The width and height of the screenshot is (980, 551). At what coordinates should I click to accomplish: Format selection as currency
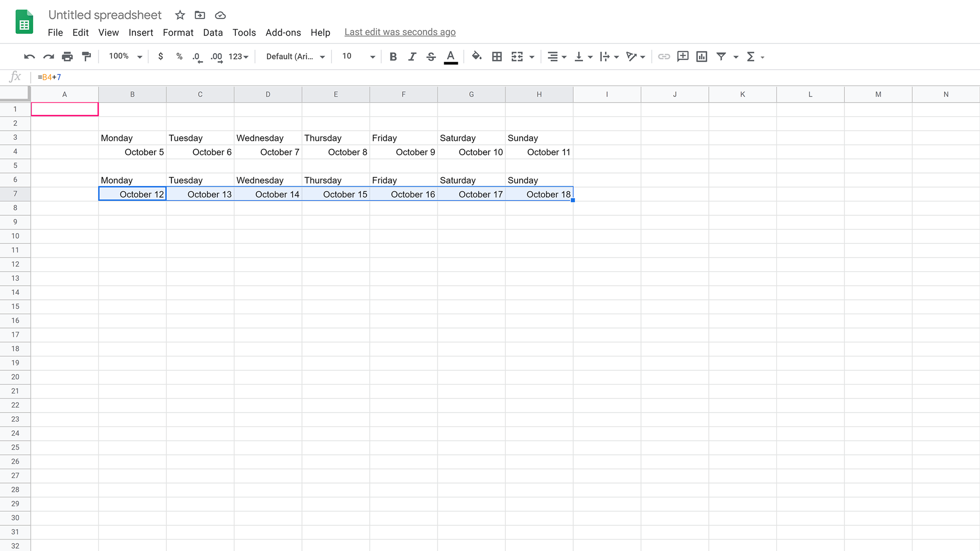[160, 56]
